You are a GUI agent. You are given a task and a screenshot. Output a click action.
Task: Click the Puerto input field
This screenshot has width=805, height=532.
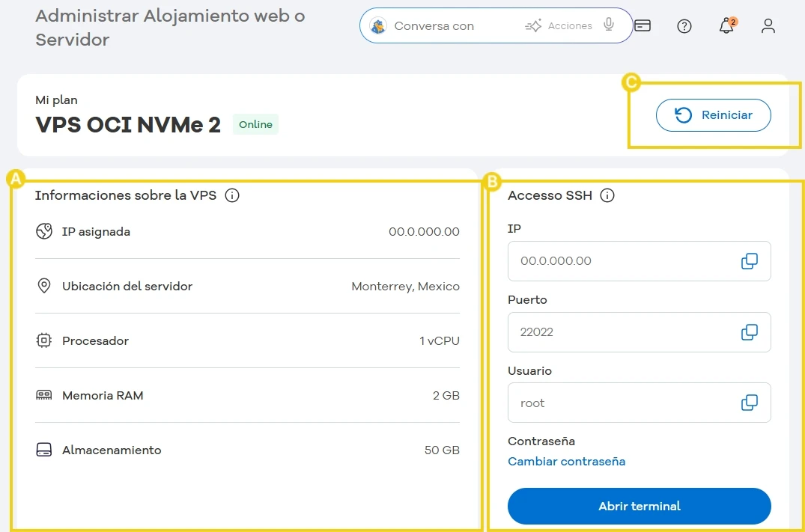(x=622, y=331)
